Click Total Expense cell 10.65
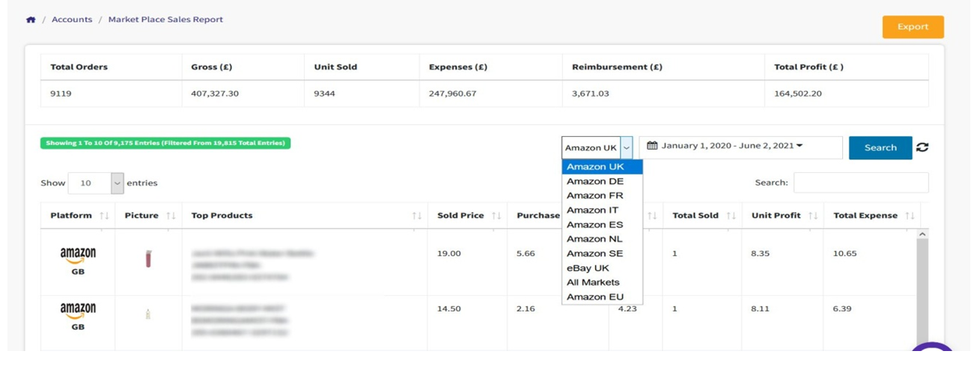This screenshot has width=980, height=369. point(845,254)
